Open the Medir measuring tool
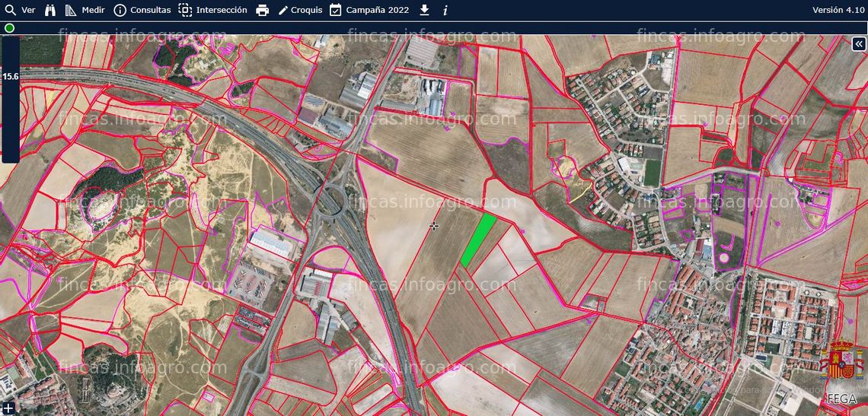Viewport: 868px width, 416px height. (x=85, y=10)
